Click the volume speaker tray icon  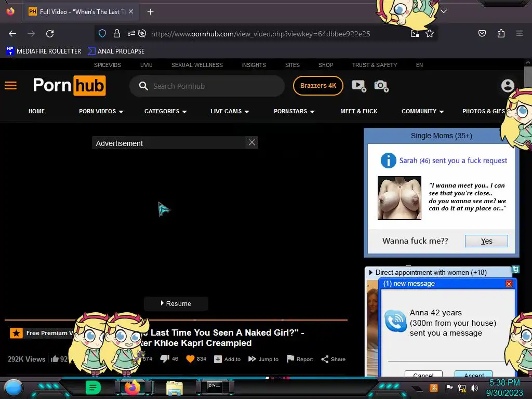[474, 388]
